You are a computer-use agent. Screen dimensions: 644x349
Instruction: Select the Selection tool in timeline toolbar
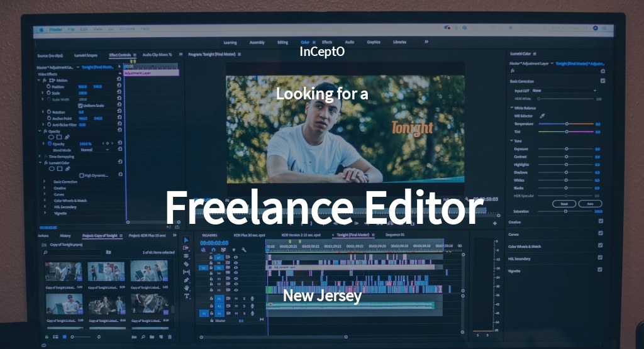click(x=187, y=240)
